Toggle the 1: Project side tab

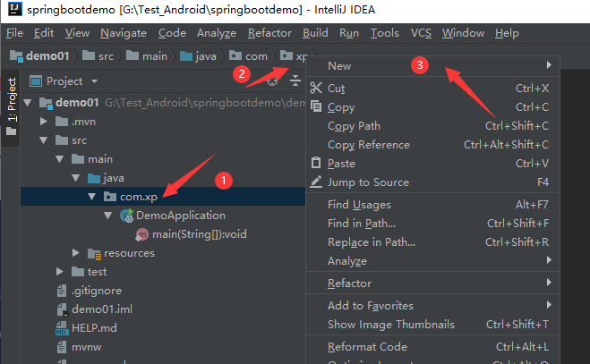coord(12,99)
